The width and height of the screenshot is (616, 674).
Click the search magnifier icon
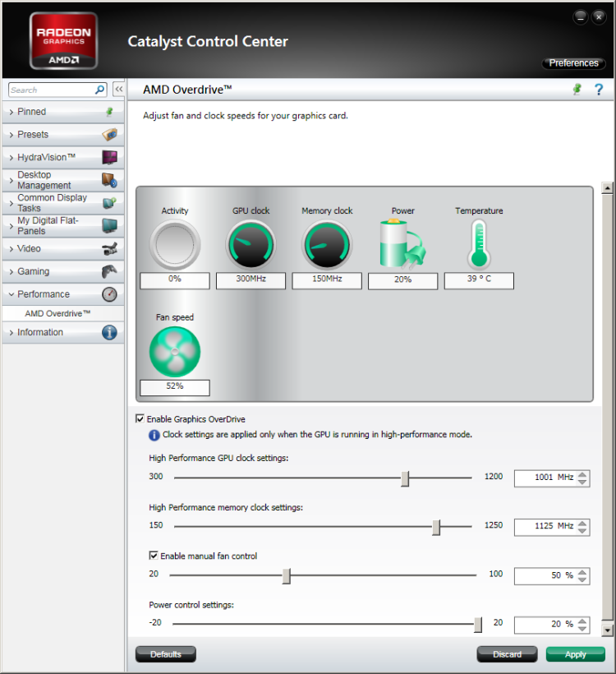100,90
